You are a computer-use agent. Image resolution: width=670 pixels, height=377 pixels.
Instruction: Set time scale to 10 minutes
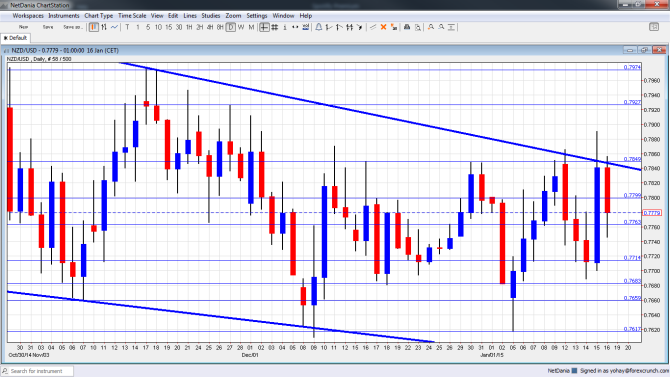(158, 27)
